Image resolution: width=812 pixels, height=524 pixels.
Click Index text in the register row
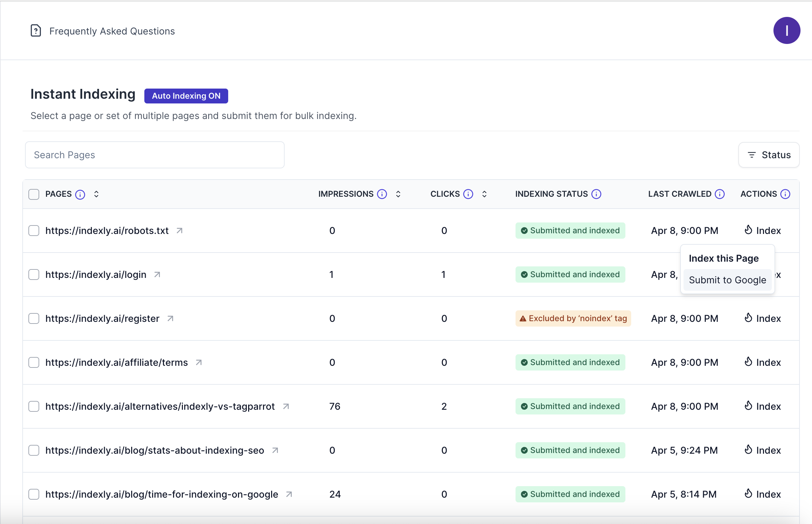pyautogui.click(x=768, y=318)
